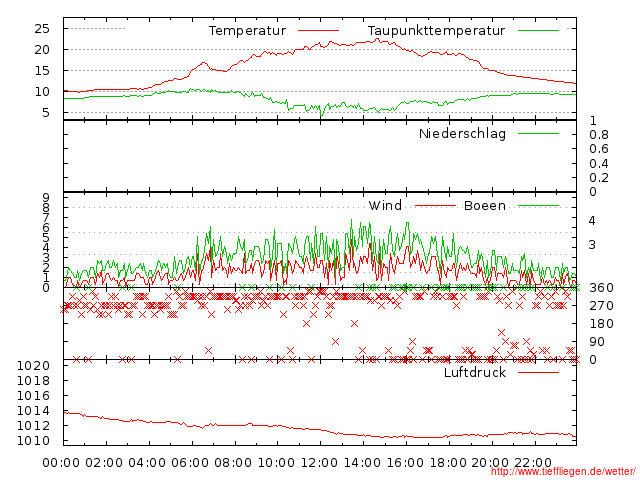Click the 360 wind direction axis value
The height and width of the screenshot is (480, 640).
pos(601,288)
